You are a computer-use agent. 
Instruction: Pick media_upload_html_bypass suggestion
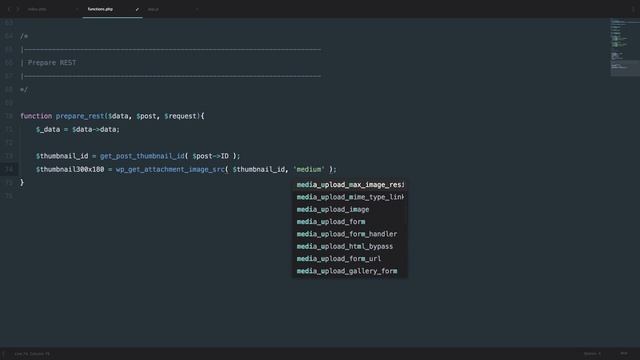[350, 246]
